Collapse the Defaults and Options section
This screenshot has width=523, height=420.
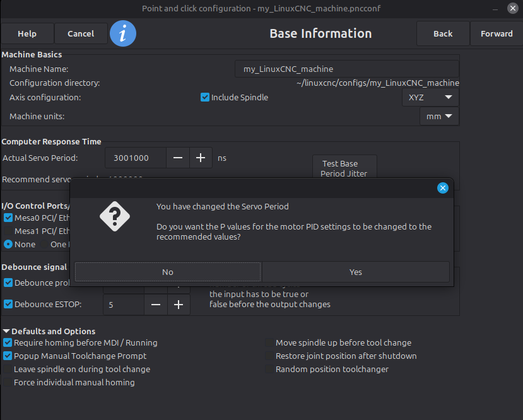(x=6, y=331)
